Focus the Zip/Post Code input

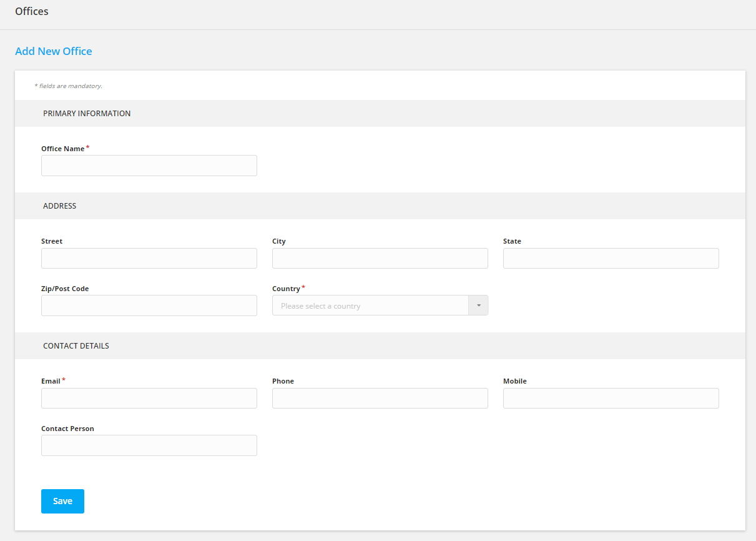coord(149,305)
